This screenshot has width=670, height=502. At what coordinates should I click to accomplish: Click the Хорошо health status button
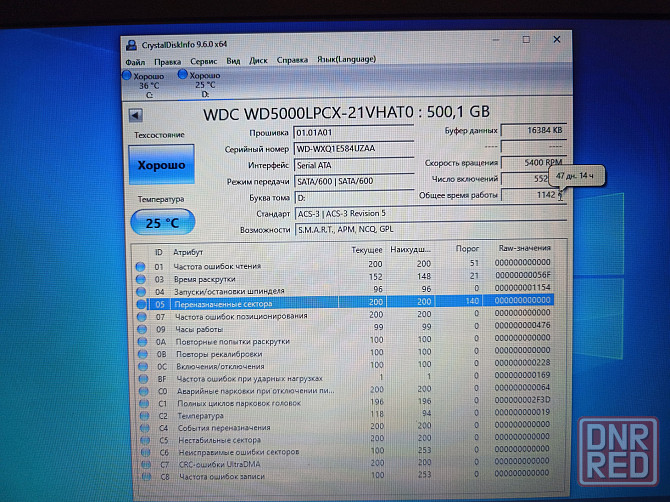click(162, 164)
